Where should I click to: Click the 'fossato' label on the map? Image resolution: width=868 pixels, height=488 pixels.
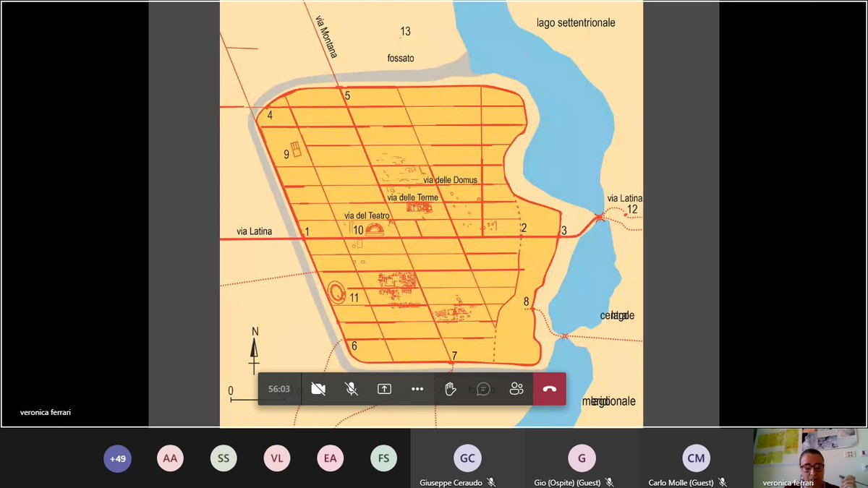click(400, 59)
